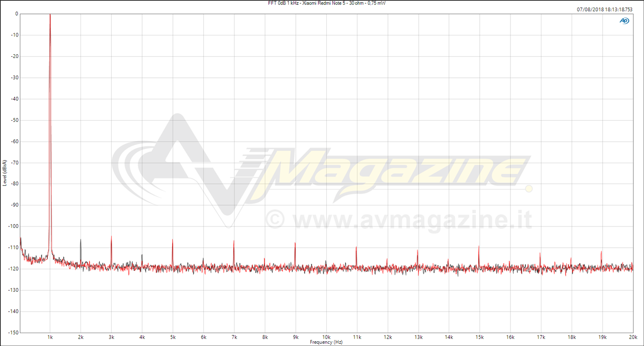644x346 pixels.
Task: Click the 0 tick label on the level axis
Action: coord(16,13)
